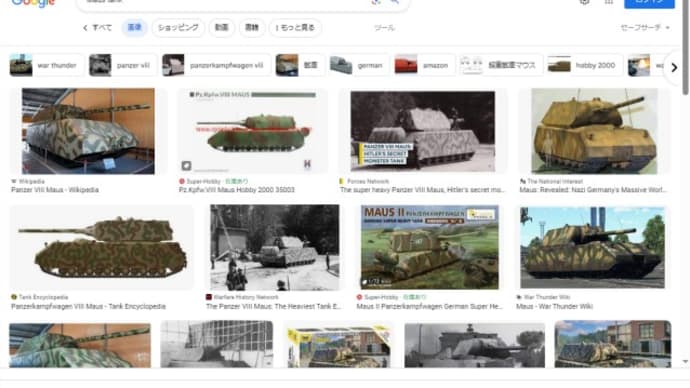
Task: Select the 戦車 chip next to panzerkampfwagen viii
Action: pos(300,66)
